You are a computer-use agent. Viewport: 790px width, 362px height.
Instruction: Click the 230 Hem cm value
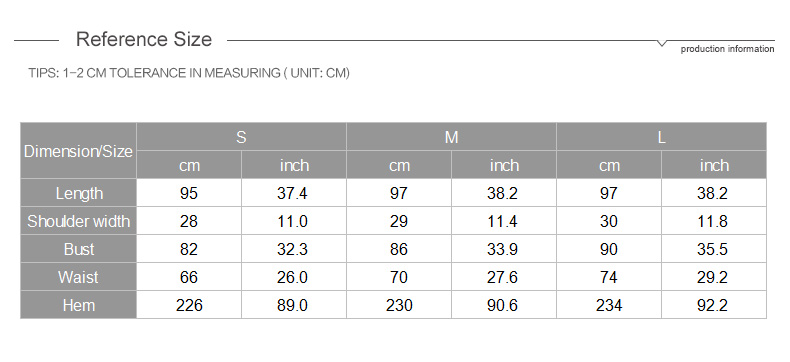[x=399, y=305]
